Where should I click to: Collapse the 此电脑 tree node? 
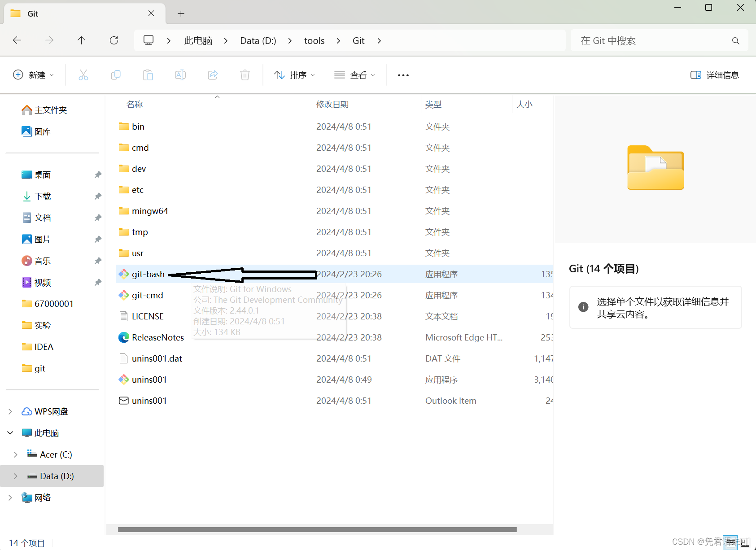pyautogui.click(x=10, y=433)
